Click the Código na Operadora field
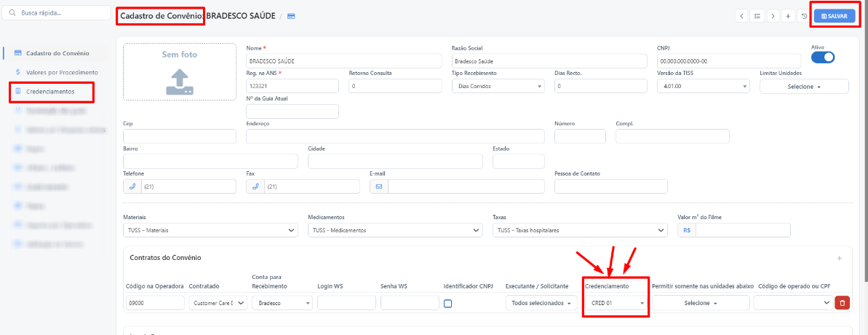 tap(156, 303)
